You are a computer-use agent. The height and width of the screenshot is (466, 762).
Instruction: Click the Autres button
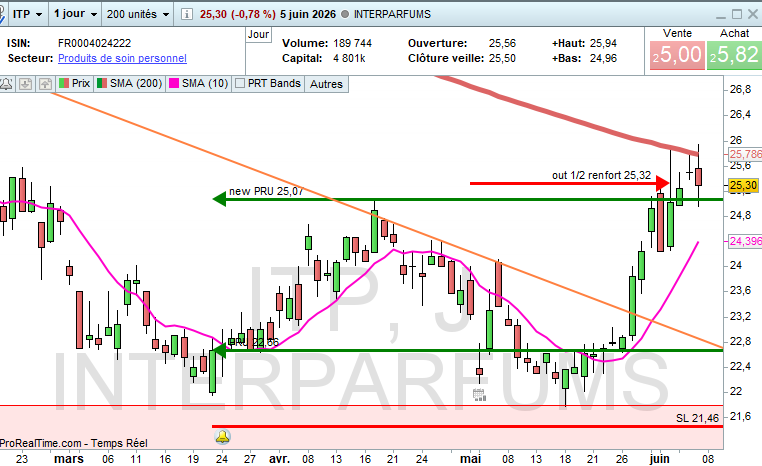pyautogui.click(x=326, y=84)
